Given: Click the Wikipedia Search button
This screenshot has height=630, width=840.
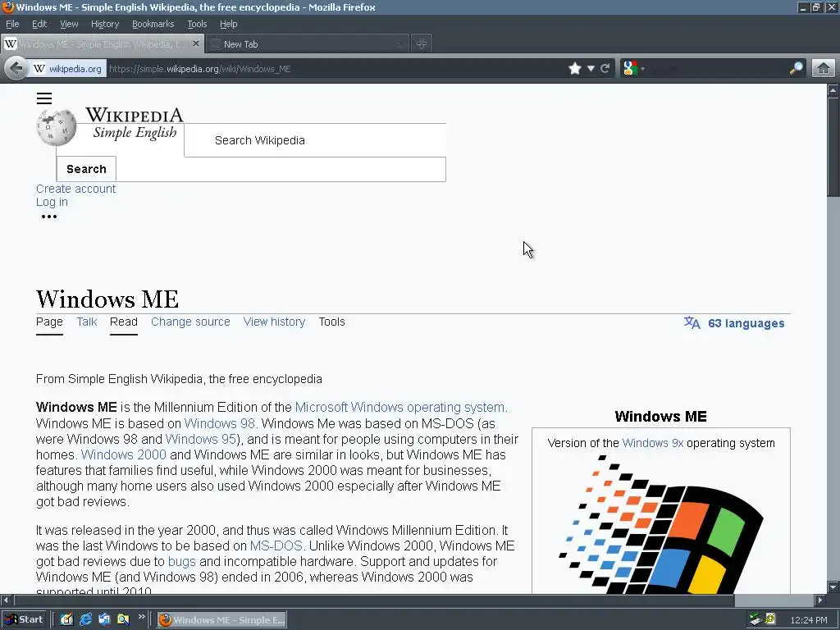Looking at the screenshot, I should click(86, 169).
